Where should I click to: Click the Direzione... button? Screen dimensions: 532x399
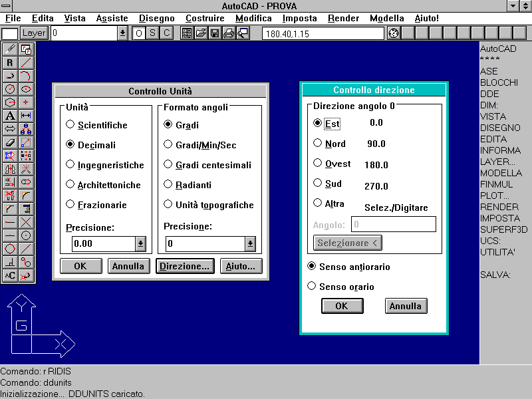[185, 266]
